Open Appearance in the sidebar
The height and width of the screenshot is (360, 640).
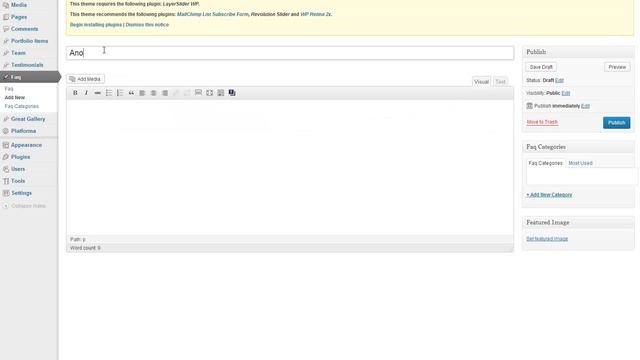26,145
